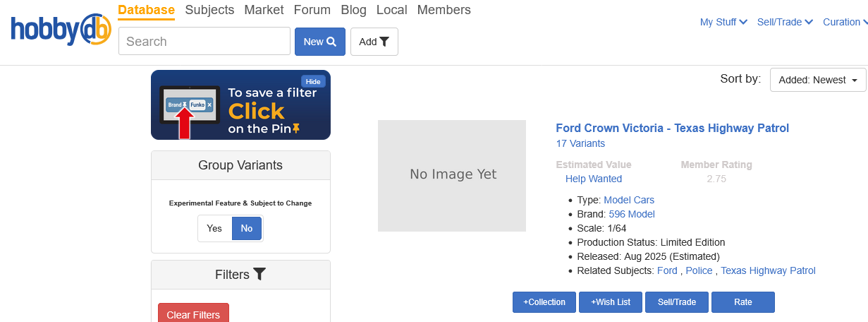Select No for Group Variants
Viewport: 868px width, 322px height.
coord(246,228)
